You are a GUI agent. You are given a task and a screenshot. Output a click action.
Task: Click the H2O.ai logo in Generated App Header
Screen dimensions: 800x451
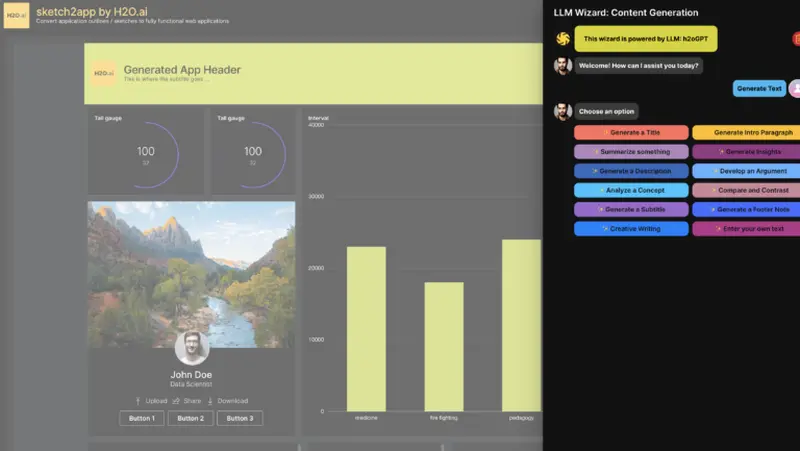pyautogui.click(x=104, y=73)
